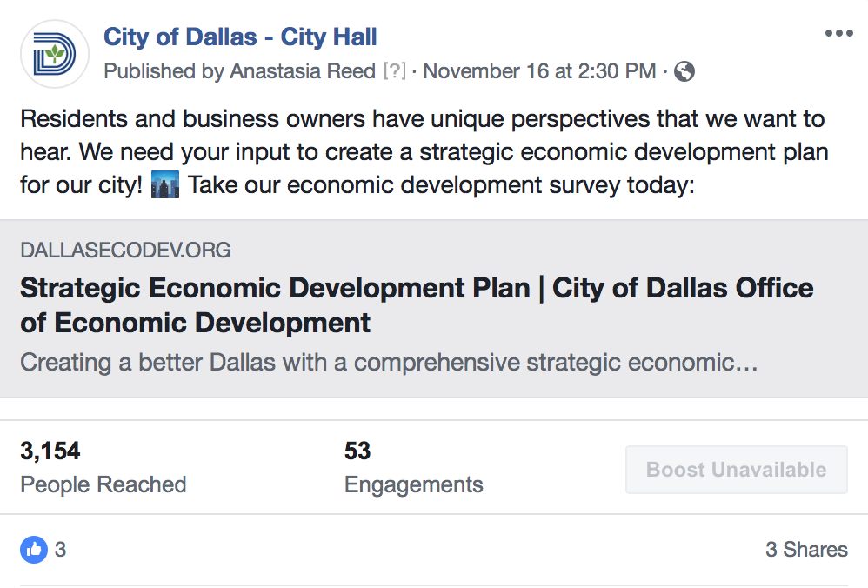Open the November 16 at 2:30 PM timestamp
Image resolution: width=868 pixels, height=588 pixels.
(539, 71)
